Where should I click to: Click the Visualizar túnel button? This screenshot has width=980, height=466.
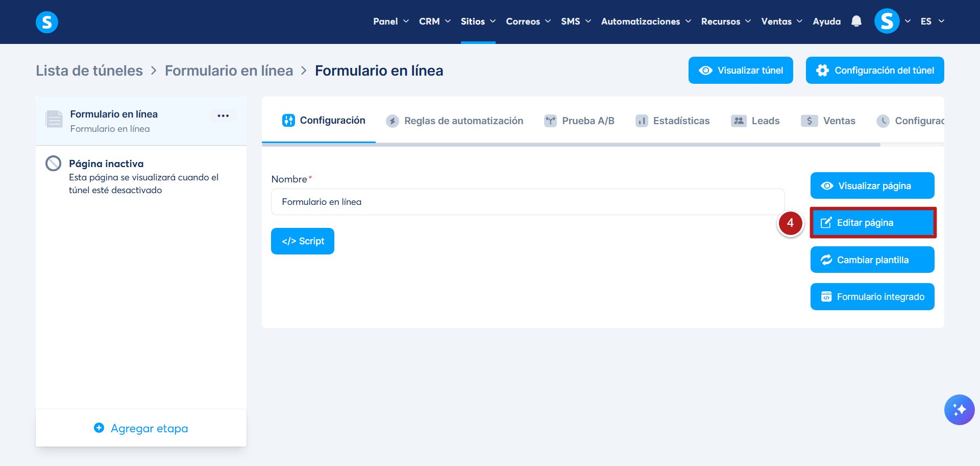741,71
